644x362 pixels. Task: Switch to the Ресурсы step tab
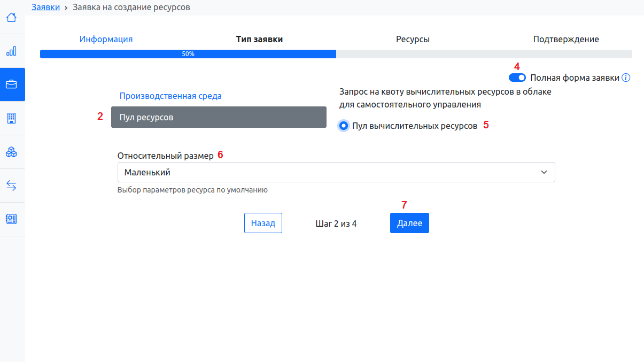coord(413,39)
